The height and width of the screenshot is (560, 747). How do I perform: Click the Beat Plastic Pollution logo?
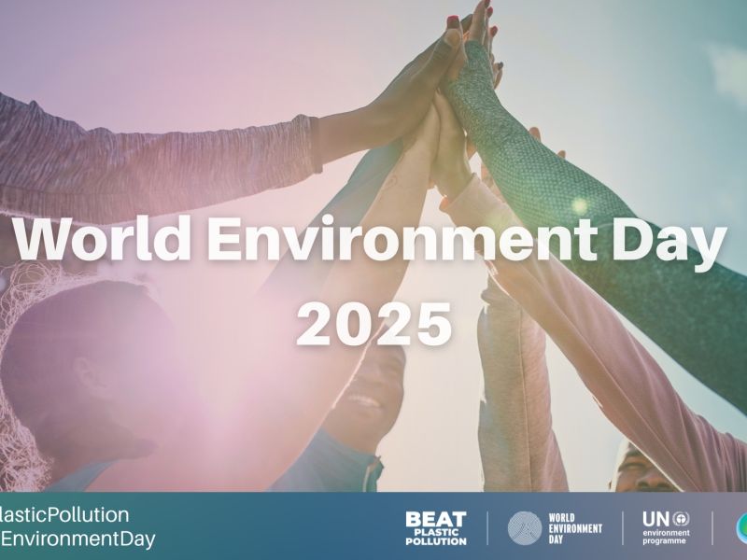coord(436,528)
